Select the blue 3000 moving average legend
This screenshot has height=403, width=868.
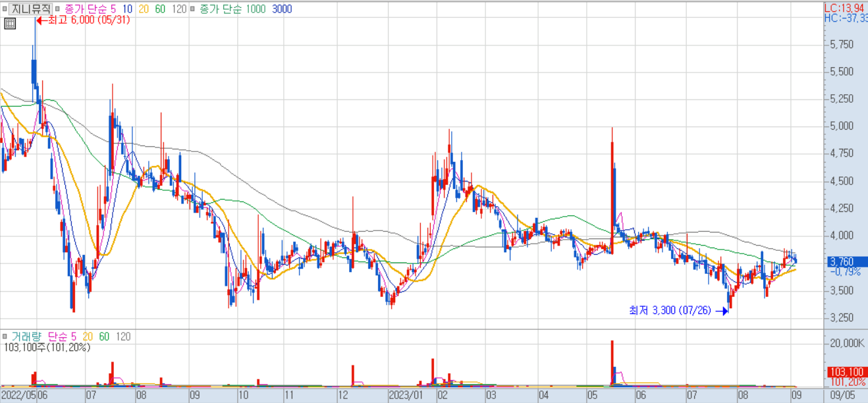(x=282, y=9)
